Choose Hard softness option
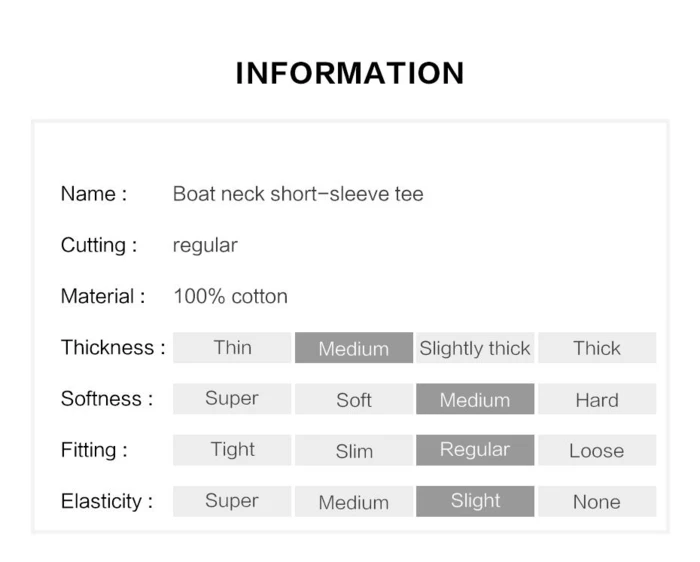The image size is (700, 562). (x=597, y=399)
